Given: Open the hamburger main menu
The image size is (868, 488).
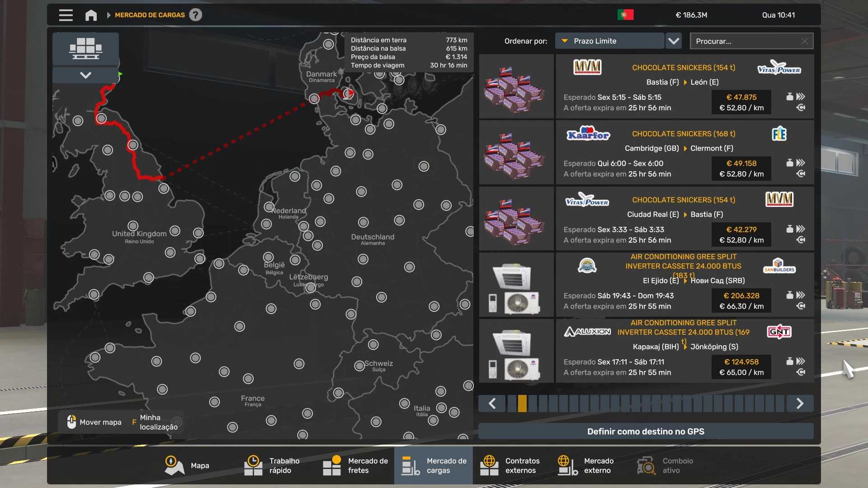Looking at the screenshot, I should 66,15.
